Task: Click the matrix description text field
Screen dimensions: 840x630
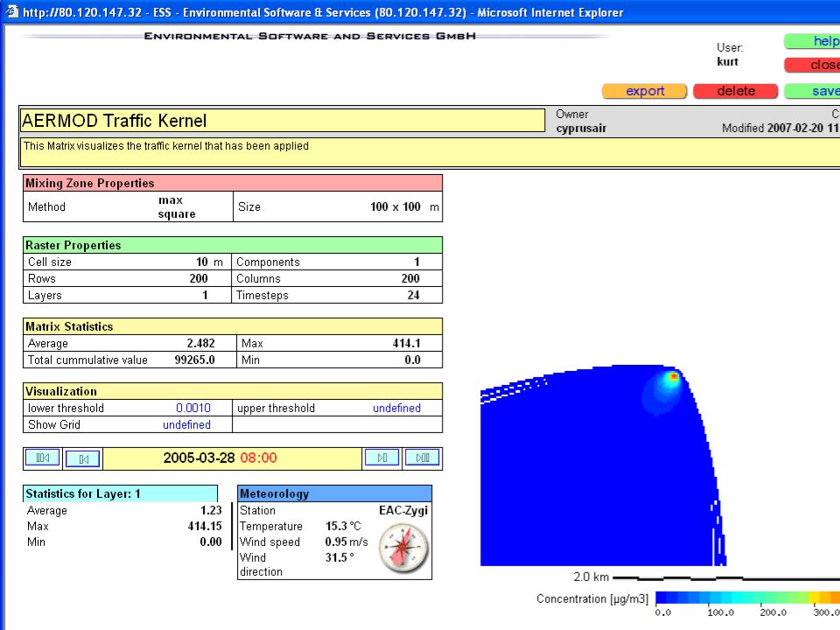Action: click(430, 152)
